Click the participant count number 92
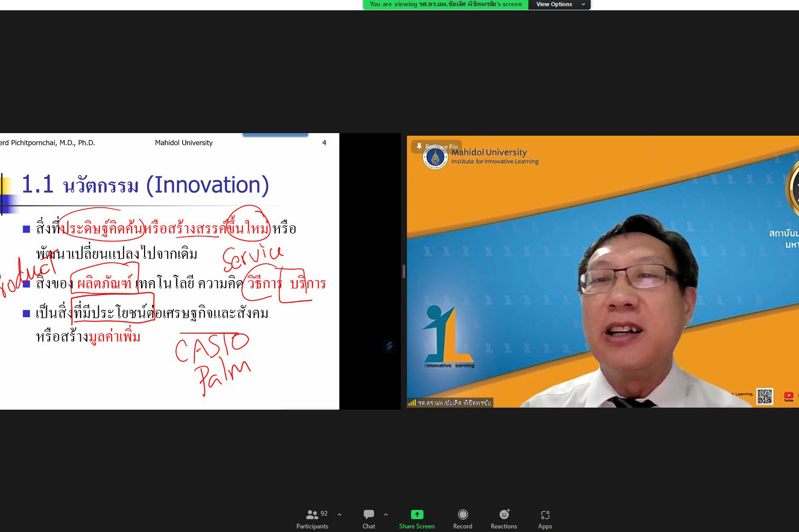 point(324,513)
